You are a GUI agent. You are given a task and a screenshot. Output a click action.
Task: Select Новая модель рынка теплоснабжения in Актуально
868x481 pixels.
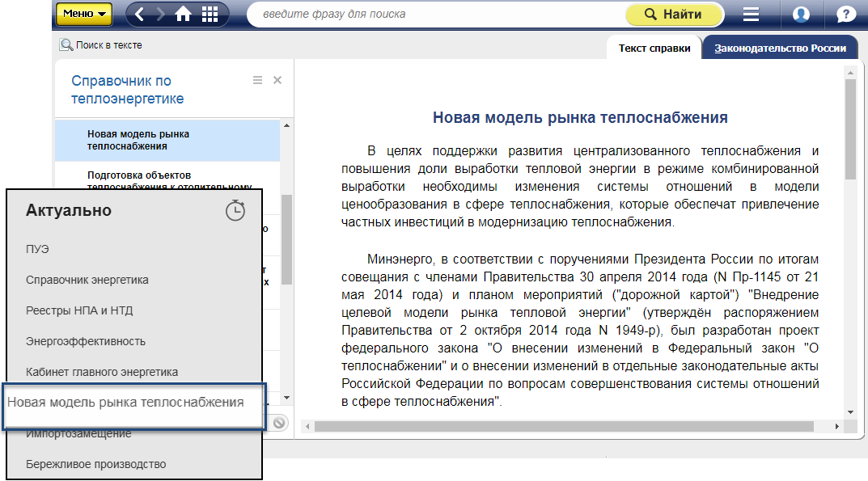[125, 402]
